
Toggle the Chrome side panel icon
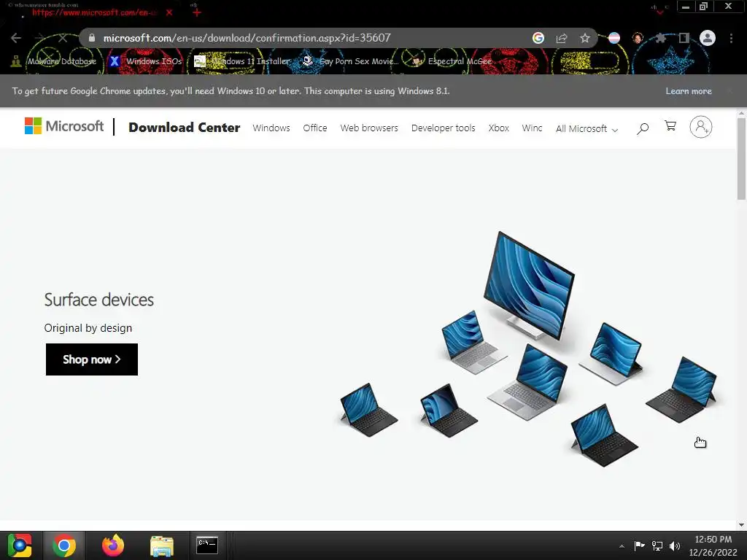coord(684,38)
